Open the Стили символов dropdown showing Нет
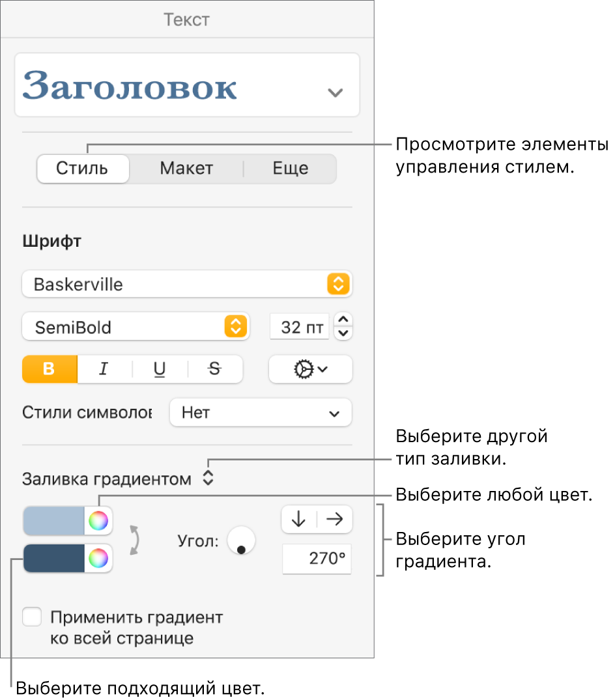Screen dimensions: 615x700 (261, 412)
